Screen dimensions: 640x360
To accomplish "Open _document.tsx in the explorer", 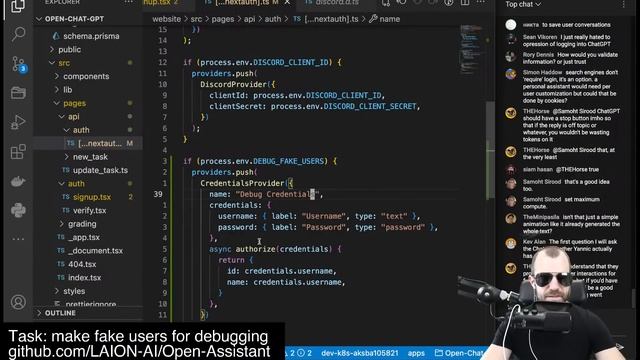I will (x=95, y=251).
